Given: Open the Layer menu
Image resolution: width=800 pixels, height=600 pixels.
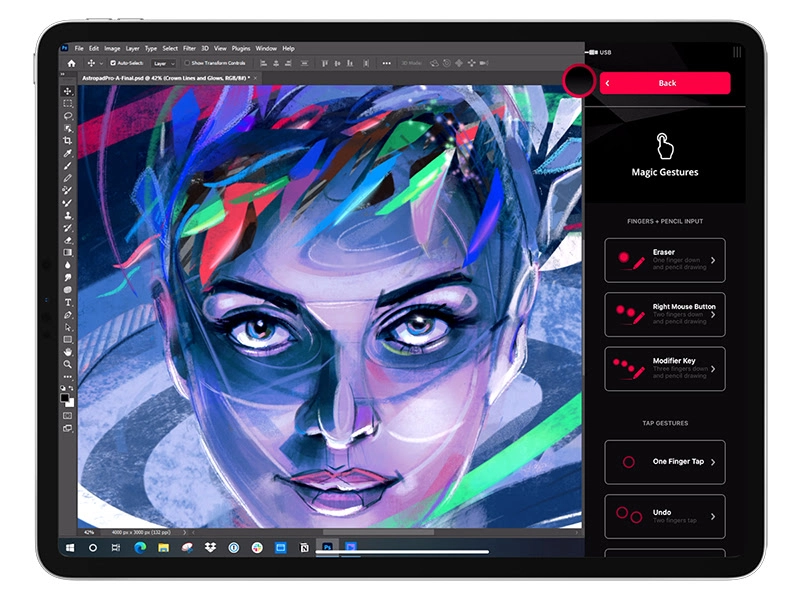Looking at the screenshot, I should 133,48.
